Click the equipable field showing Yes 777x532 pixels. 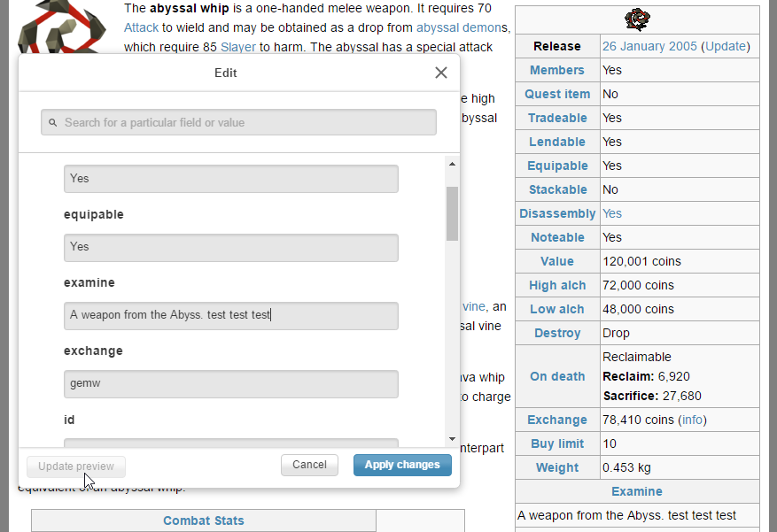230,247
